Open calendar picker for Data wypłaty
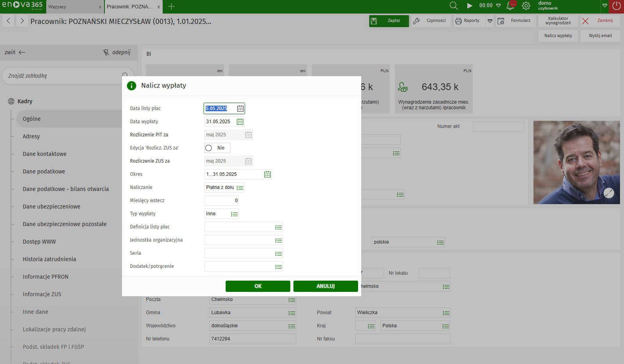Image resolution: width=624 pixels, height=364 pixels. point(240,122)
